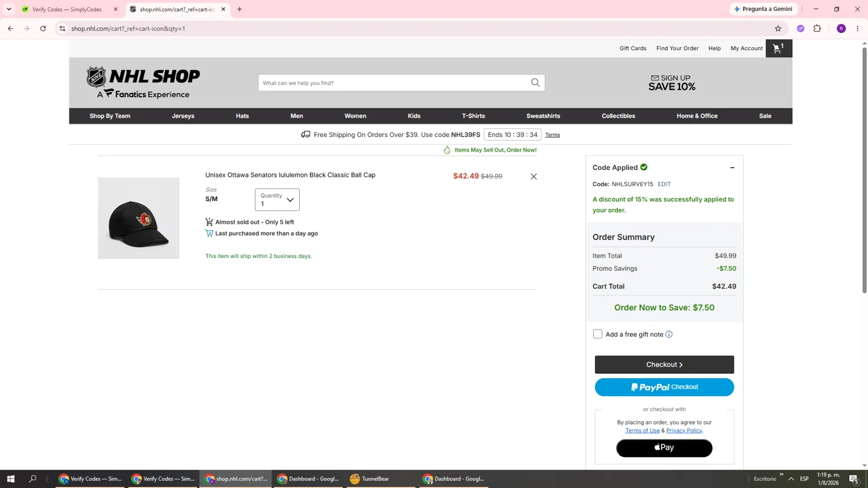Open the Collectibles menu
Viewport: 868px width, 488px height.
619,116
